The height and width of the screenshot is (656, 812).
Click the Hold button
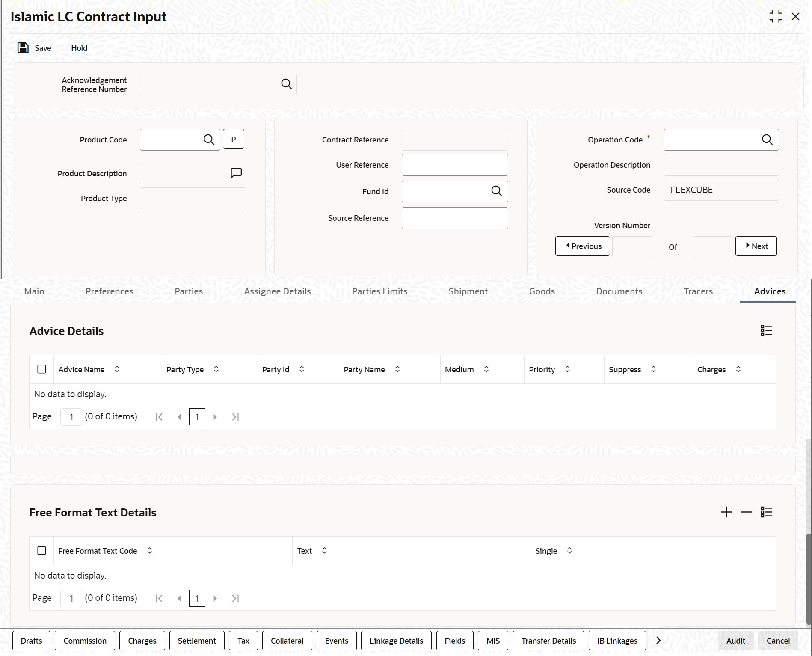(x=79, y=48)
